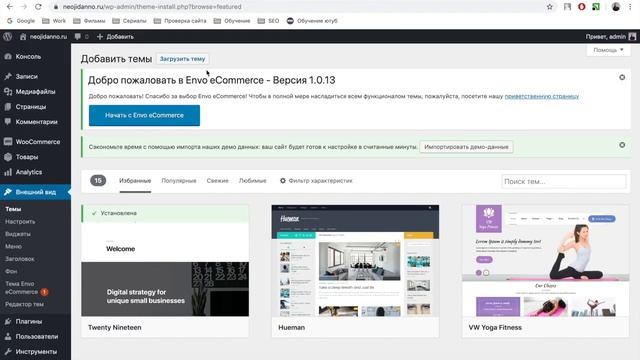
Task: Open the Инструменты menu item
Action: pyautogui.click(x=35, y=351)
